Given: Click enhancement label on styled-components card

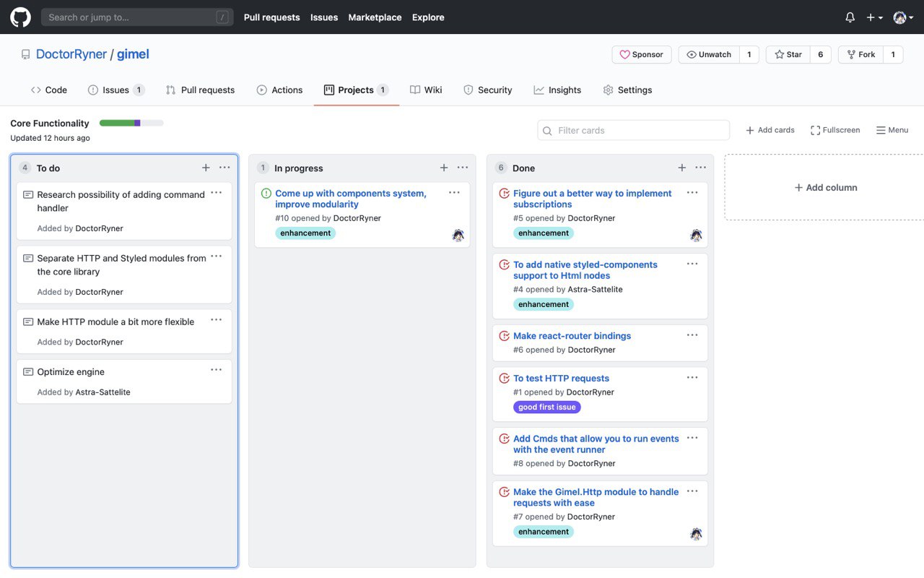Looking at the screenshot, I should tap(544, 305).
